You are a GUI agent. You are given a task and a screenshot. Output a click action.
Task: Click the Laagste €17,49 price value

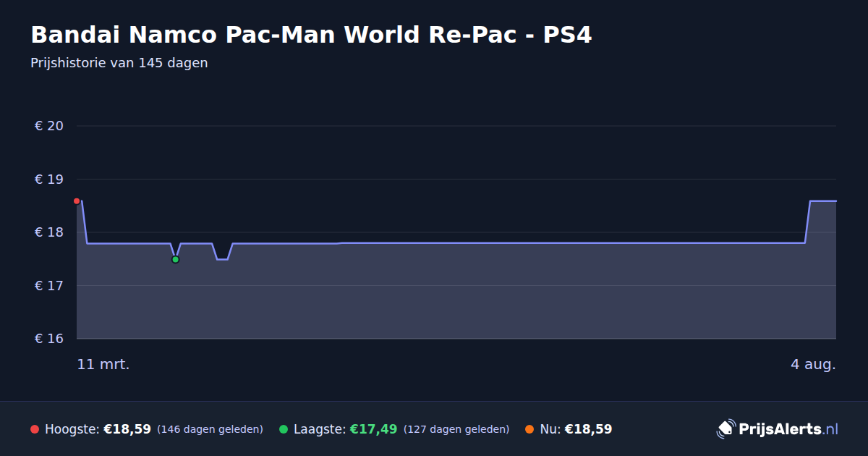373,429
